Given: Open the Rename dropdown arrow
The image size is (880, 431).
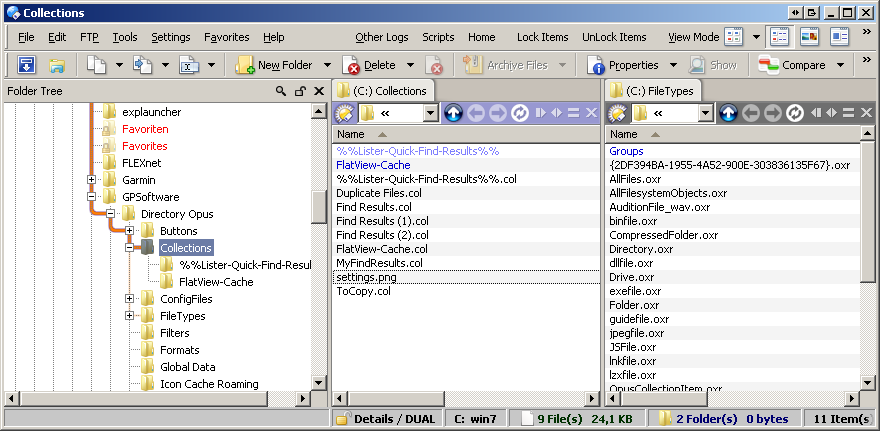Looking at the screenshot, I should [x=212, y=65].
